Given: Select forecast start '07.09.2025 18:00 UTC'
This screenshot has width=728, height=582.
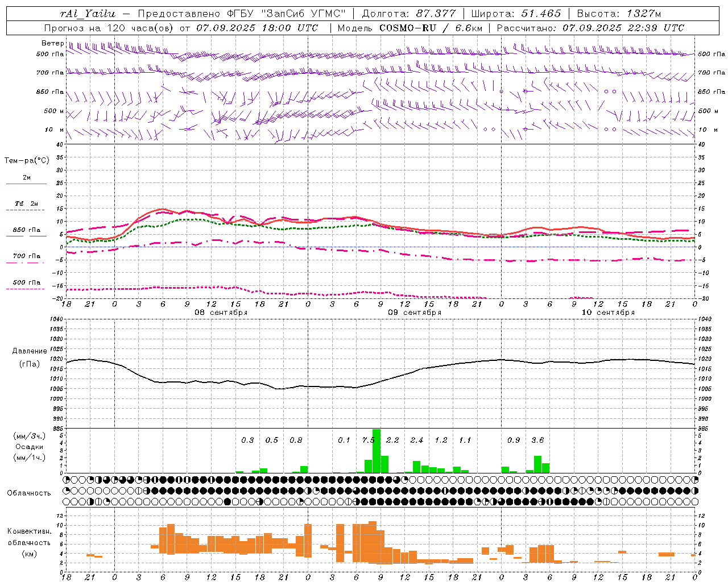Looking at the screenshot, I should tap(257, 28).
